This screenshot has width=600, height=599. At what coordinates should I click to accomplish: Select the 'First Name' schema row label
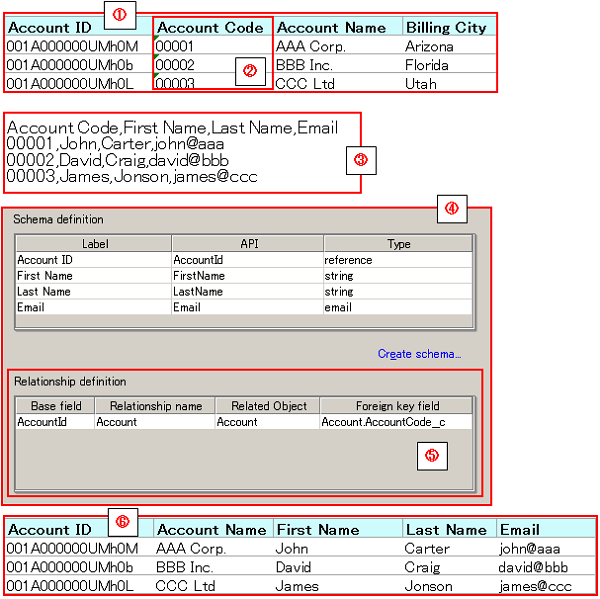45,276
